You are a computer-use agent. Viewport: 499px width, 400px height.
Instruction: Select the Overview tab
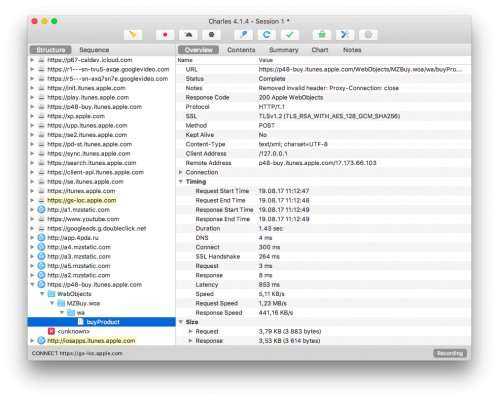point(198,50)
